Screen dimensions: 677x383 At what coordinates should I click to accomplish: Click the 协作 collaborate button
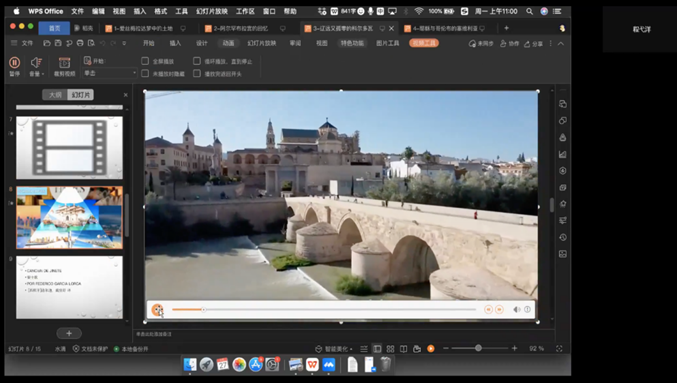click(509, 44)
